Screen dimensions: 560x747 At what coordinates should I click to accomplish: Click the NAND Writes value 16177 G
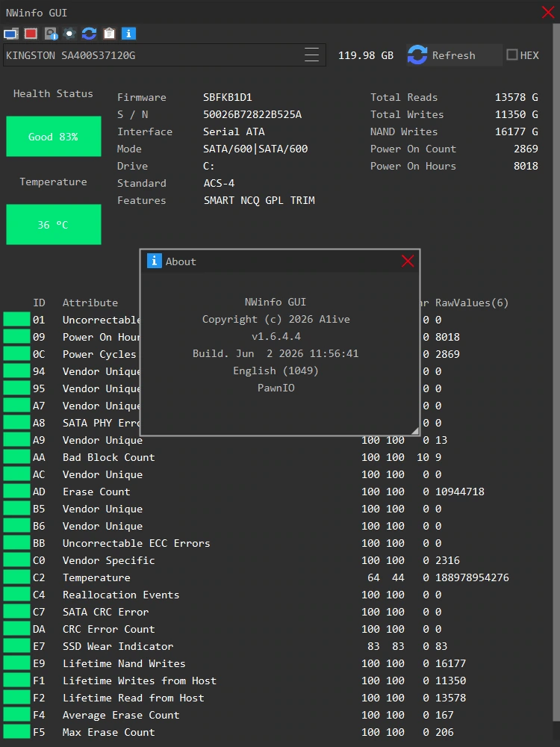click(516, 131)
